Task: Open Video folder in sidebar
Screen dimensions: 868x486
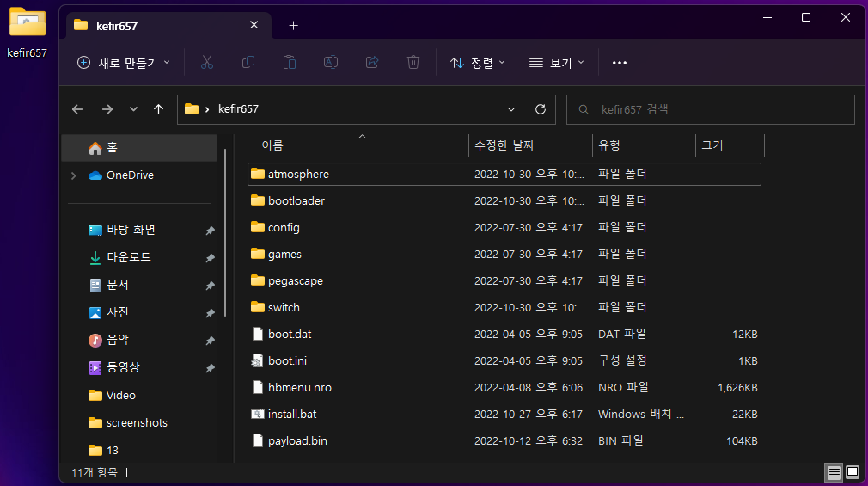Action: click(x=139, y=395)
